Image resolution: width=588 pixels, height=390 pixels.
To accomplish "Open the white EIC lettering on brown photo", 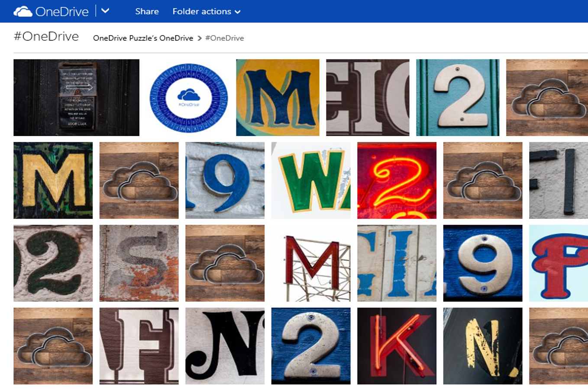I will pyautogui.click(x=368, y=97).
